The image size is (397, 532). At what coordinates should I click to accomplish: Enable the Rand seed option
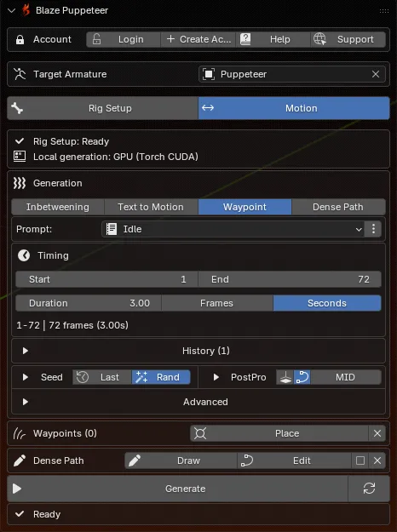161,377
